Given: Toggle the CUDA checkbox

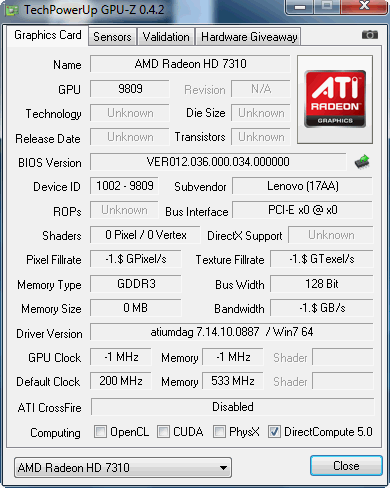Looking at the screenshot, I should 163,431.
